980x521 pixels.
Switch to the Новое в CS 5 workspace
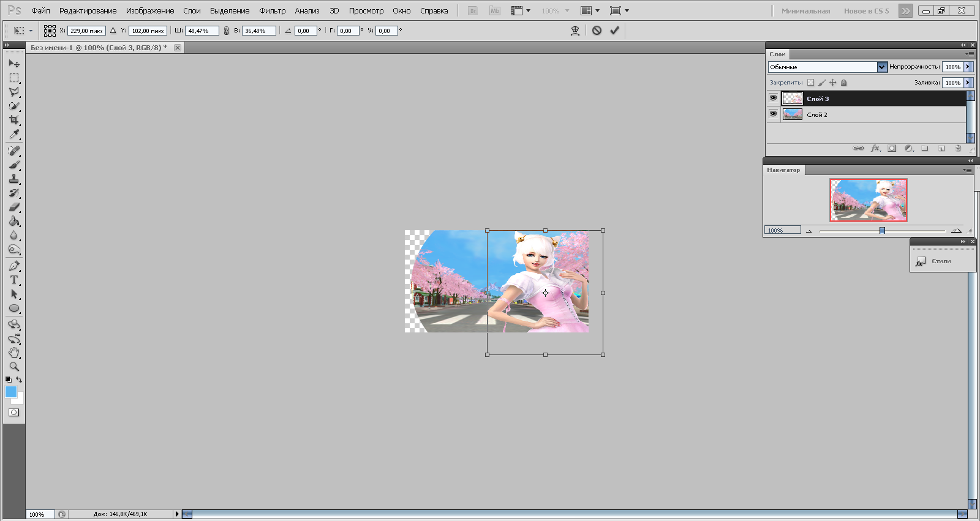[866, 11]
